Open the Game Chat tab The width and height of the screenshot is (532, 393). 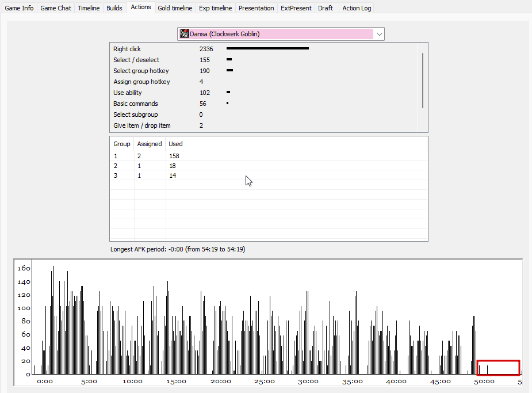56,8
